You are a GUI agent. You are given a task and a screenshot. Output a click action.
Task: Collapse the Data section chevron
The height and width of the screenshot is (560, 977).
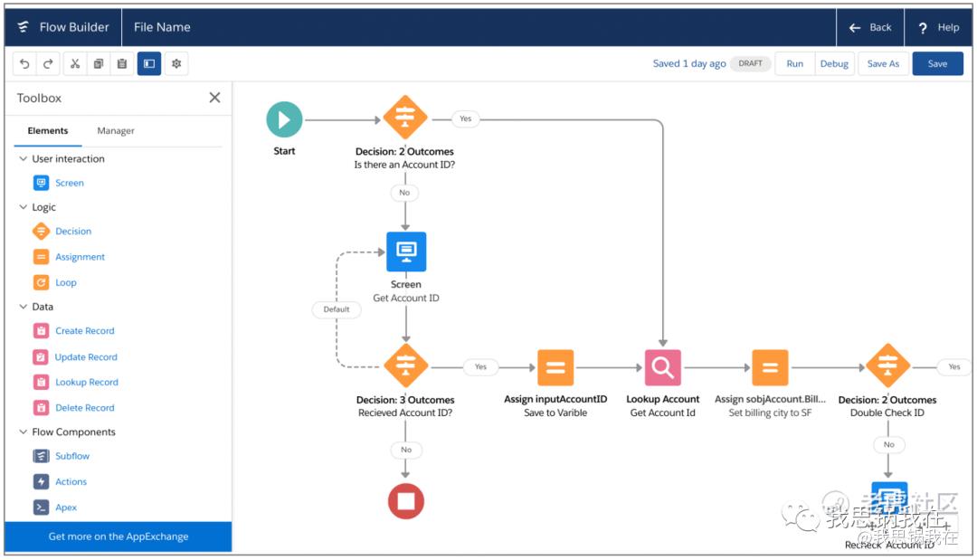23,307
